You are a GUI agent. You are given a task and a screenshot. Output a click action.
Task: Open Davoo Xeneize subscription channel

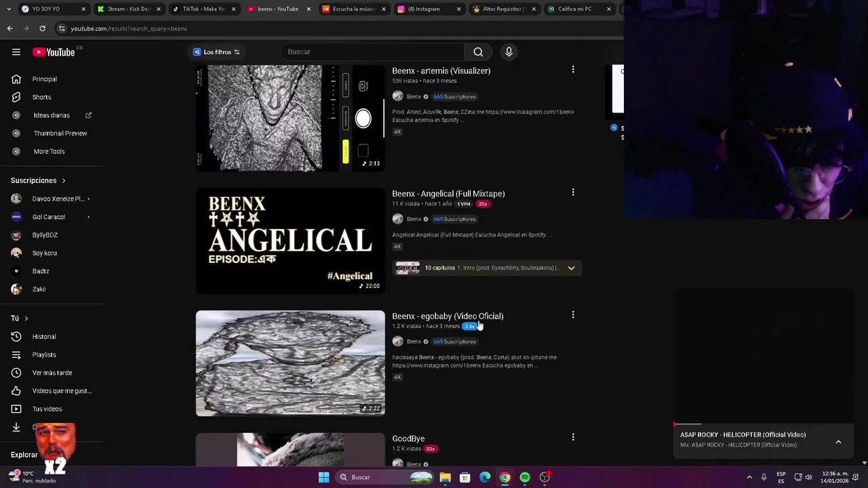coord(52,199)
